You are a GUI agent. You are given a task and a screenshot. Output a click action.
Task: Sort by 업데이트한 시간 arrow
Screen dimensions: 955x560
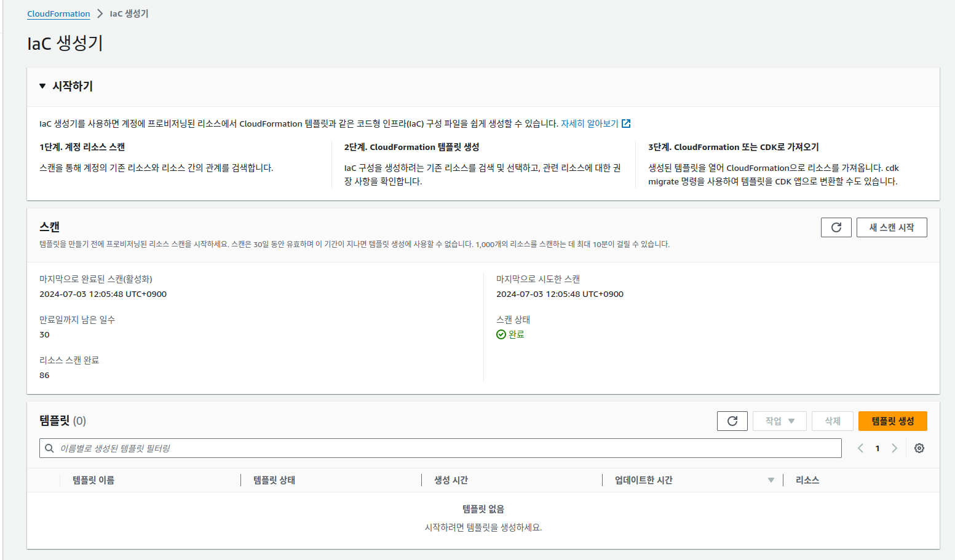(x=771, y=480)
